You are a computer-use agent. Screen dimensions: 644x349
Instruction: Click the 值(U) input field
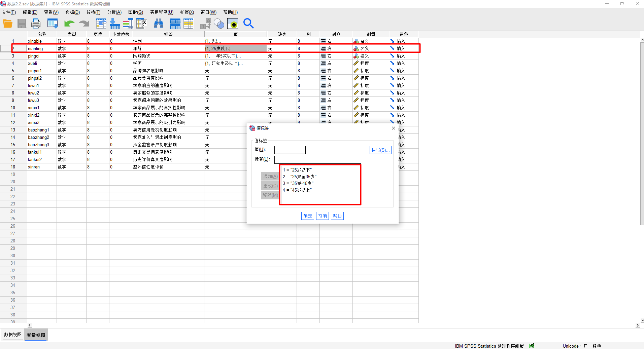tap(290, 150)
